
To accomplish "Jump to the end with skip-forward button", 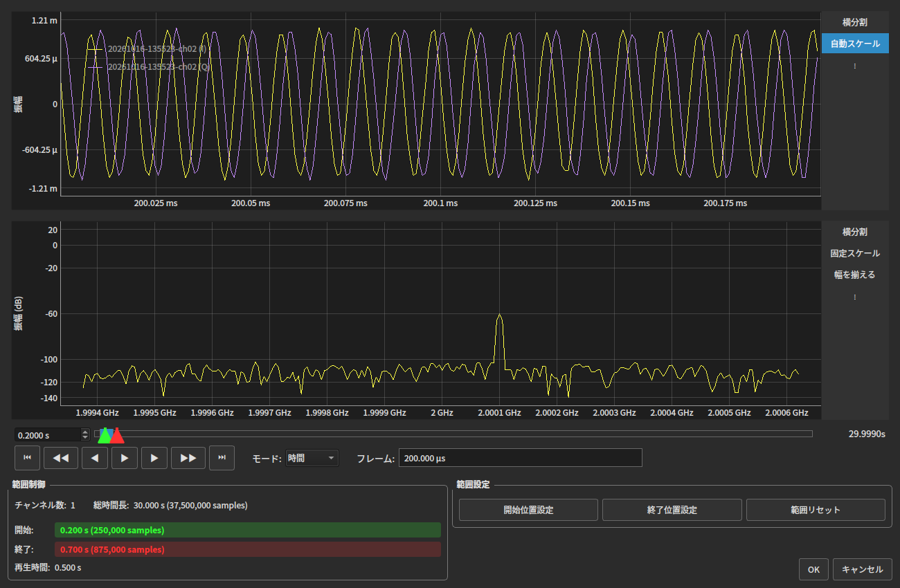I will coord(222,458).
